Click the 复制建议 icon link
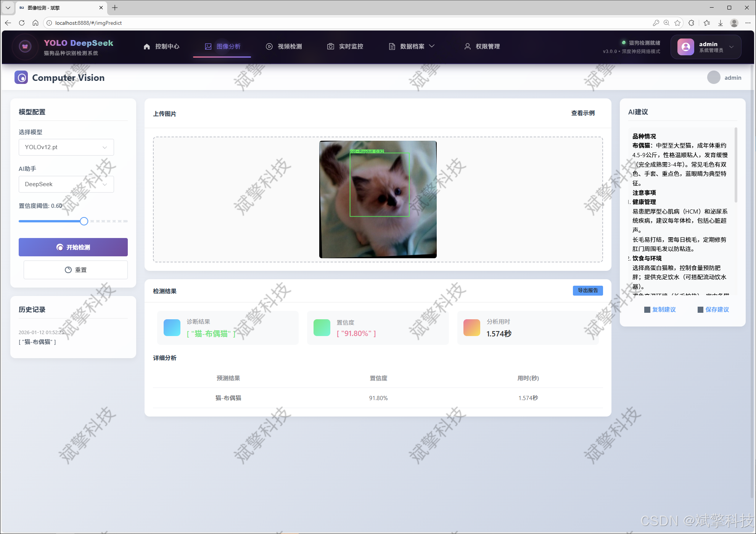The width and height of the screenshot is (756, 534). (660, 309)
